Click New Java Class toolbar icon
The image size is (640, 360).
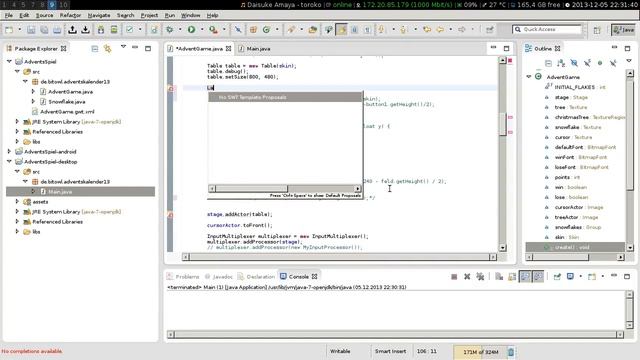[x=267, y=29]
